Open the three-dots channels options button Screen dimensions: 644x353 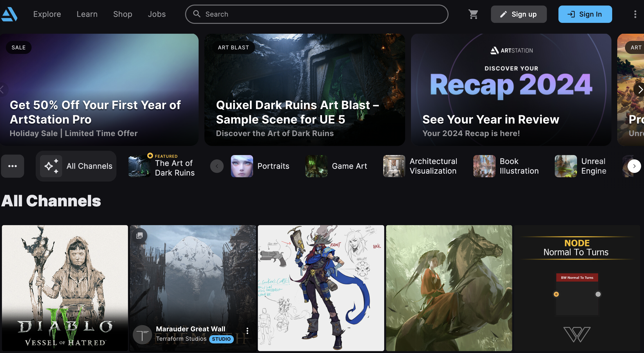point(13,166)
